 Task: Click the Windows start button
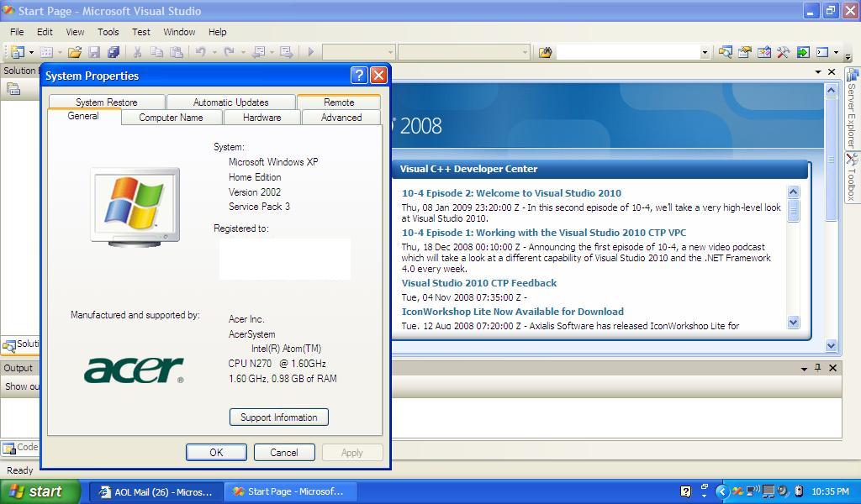pyautogui.click(x=40, y=492)
